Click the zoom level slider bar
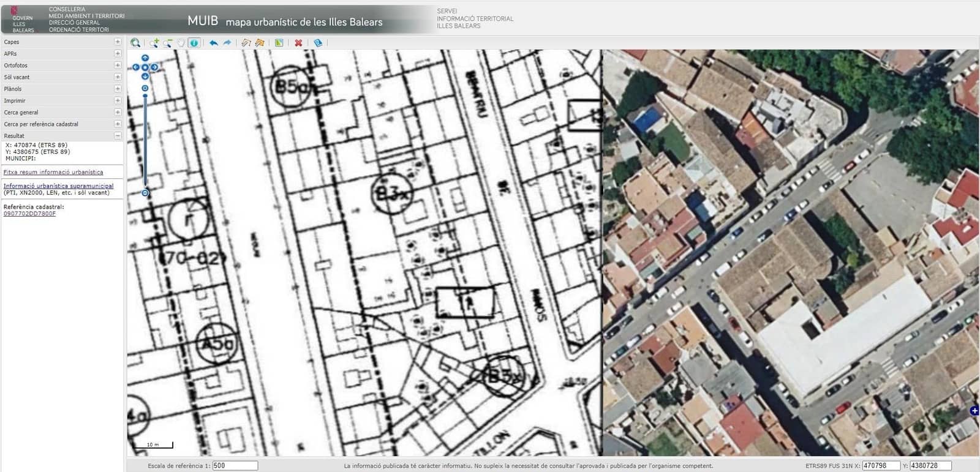Image resolution: width=980 pixels, height=472 pixels. point(145,141)
